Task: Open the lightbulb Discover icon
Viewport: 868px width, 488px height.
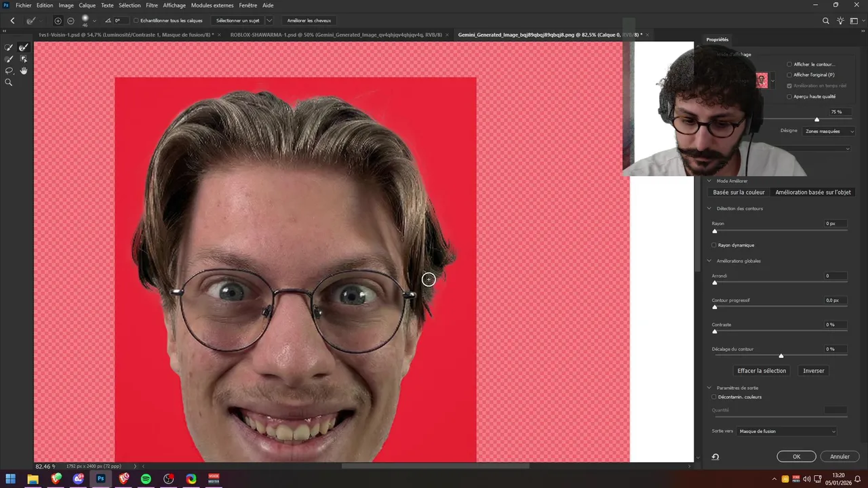Action: [841, 21]
